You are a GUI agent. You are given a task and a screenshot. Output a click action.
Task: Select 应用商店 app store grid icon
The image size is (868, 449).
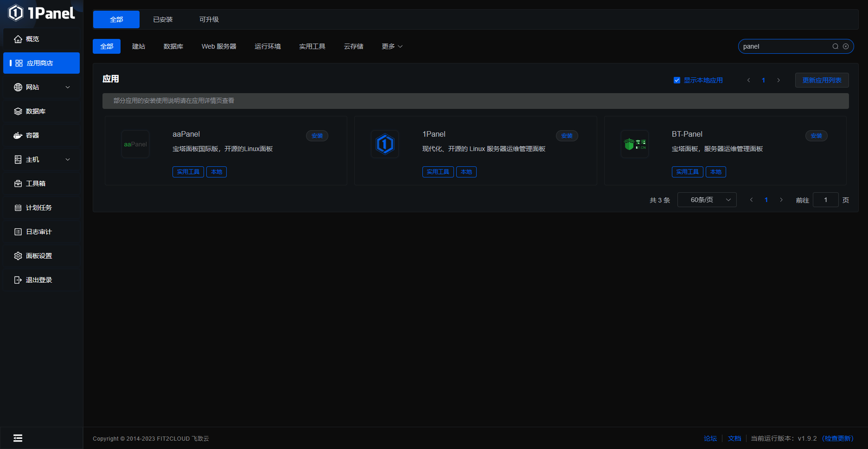(19, 63)
